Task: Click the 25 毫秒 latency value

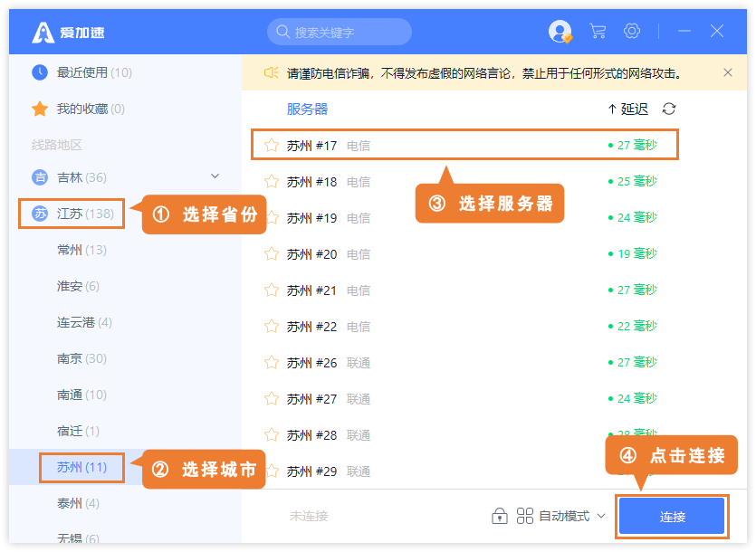Action: coord(636,181)
